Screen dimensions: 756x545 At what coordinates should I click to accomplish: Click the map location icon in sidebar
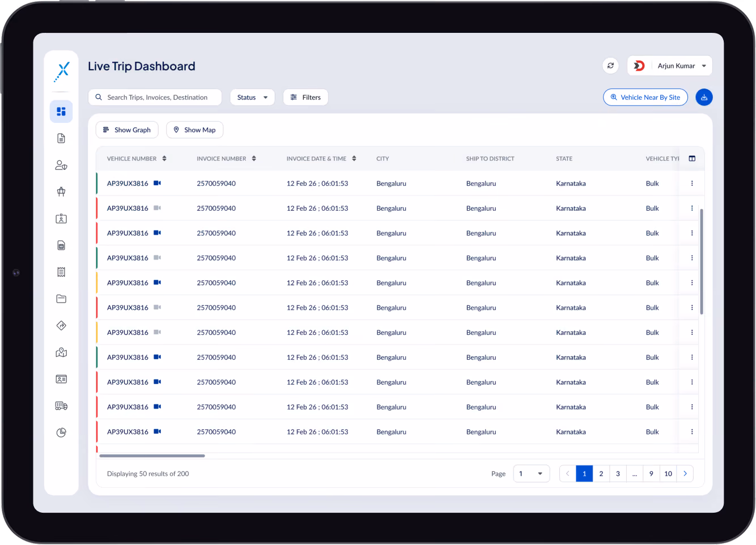[x=61, y=352]
